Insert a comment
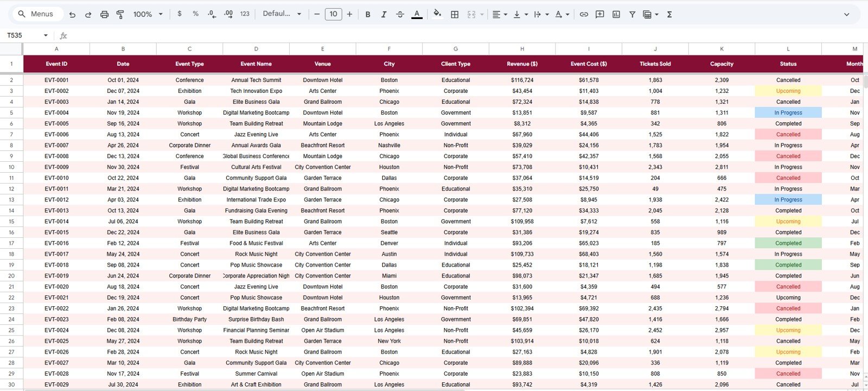The width and height of the screenshot is (868, 391). (600, 15)
